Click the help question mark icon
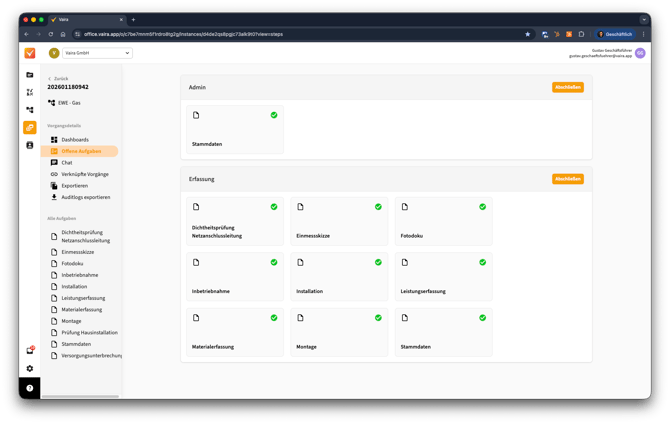The height and width of the screenshot is (424, 670). (x=30, y=388)
